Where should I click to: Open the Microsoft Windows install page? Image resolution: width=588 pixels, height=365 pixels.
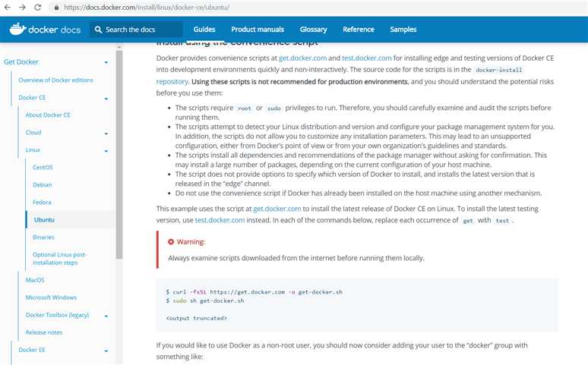[x=51, y=297]
